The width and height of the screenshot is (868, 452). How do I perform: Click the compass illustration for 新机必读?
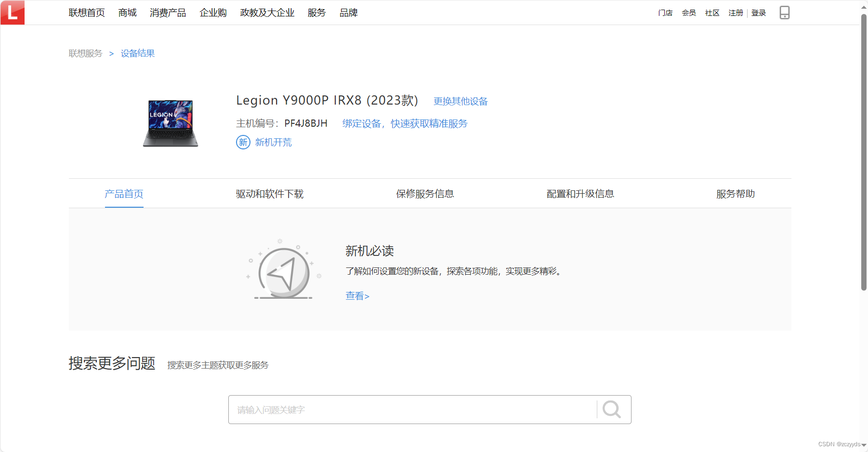[x=284, y=269]
